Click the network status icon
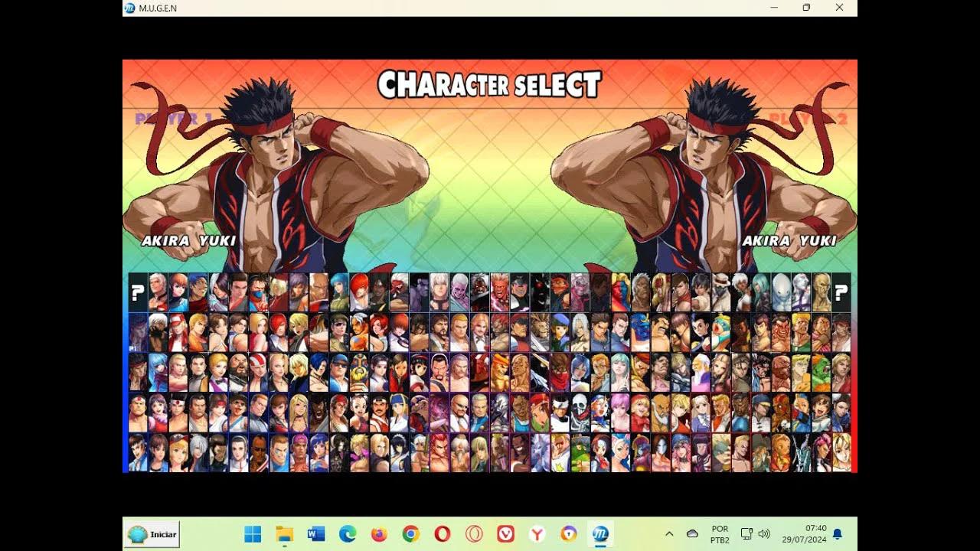 746,534
